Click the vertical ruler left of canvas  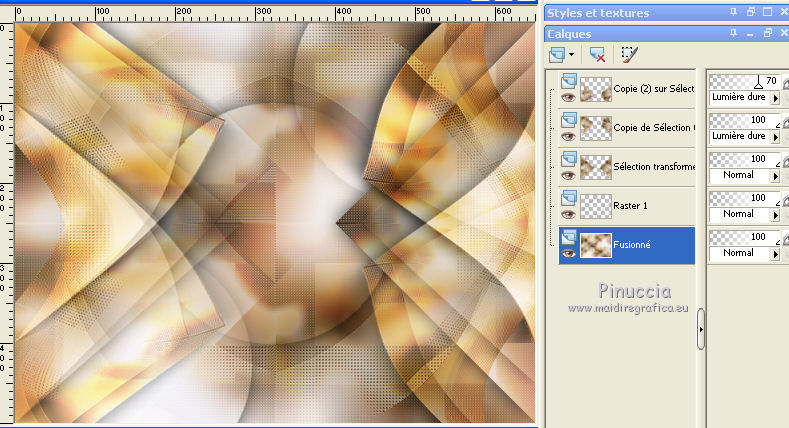click(7, 223)
